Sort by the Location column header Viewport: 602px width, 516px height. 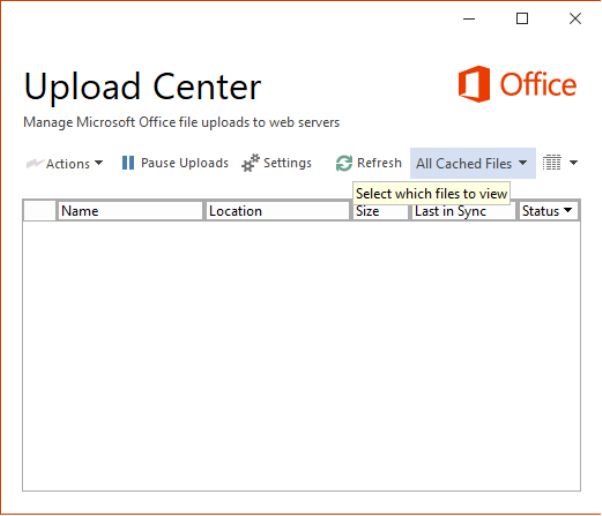point(278,211)
